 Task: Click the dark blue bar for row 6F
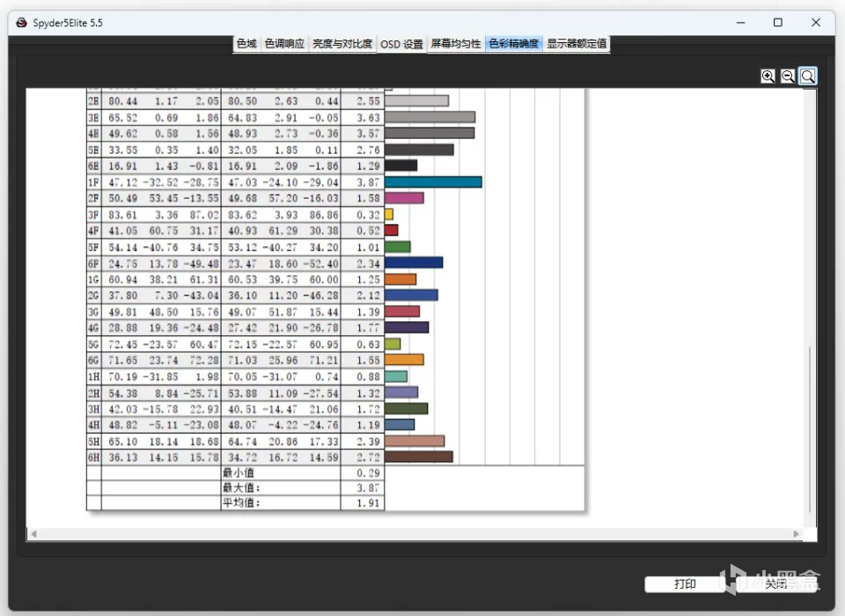[x=414, y=263]
